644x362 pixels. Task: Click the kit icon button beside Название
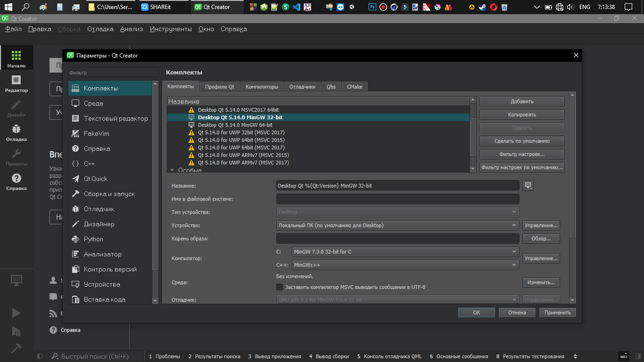(528, 186)
